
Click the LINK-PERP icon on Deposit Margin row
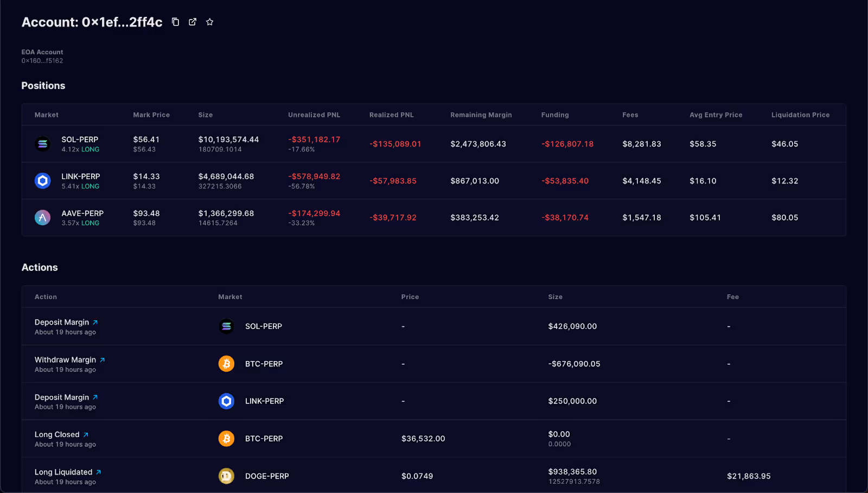click(226, 401)
